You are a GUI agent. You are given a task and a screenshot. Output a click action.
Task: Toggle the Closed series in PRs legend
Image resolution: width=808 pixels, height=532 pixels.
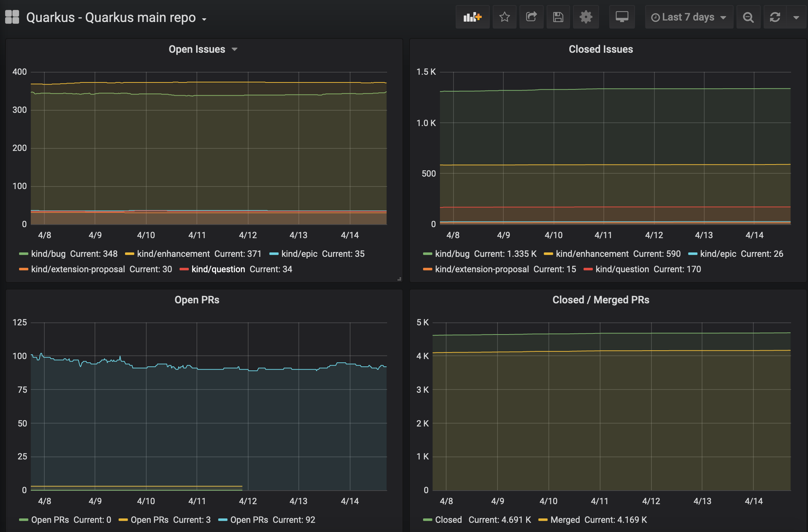(448, 520)
